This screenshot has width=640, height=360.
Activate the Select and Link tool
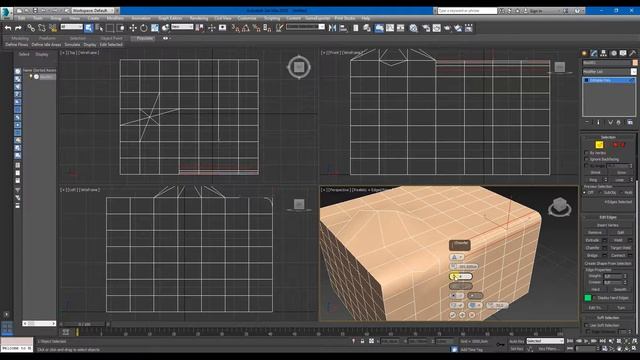point(31,28)
